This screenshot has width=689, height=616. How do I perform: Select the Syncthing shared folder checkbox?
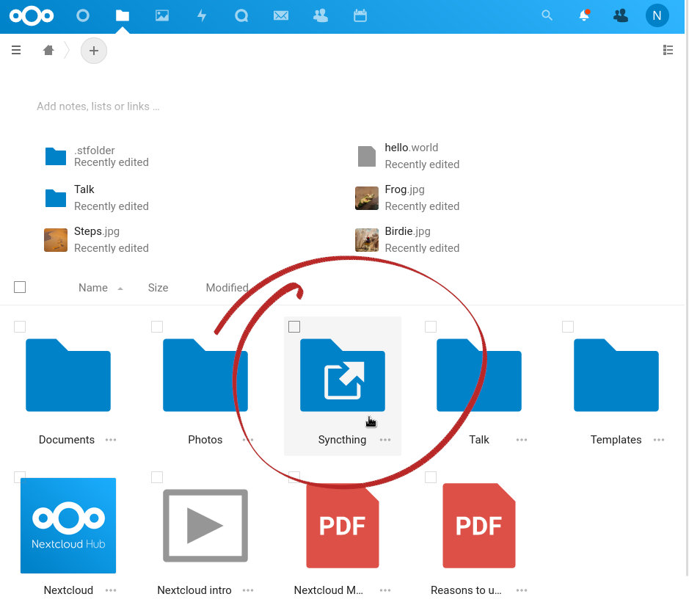click(x=294, y=327)
